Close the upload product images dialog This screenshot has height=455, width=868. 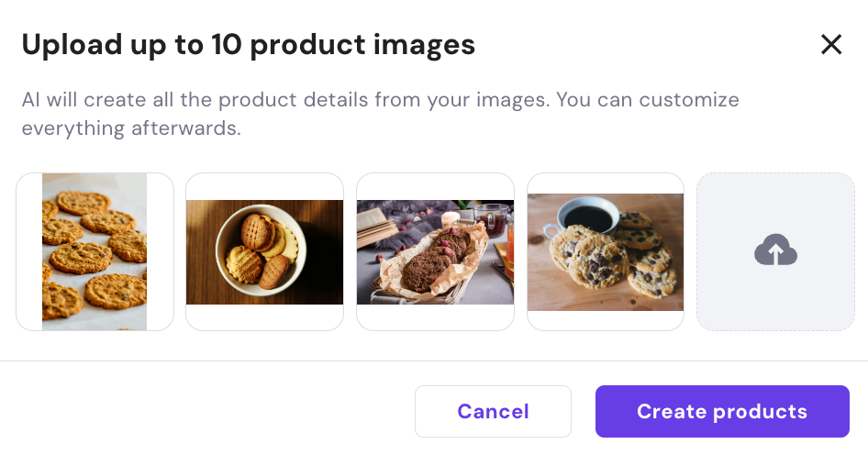point(831,44)
